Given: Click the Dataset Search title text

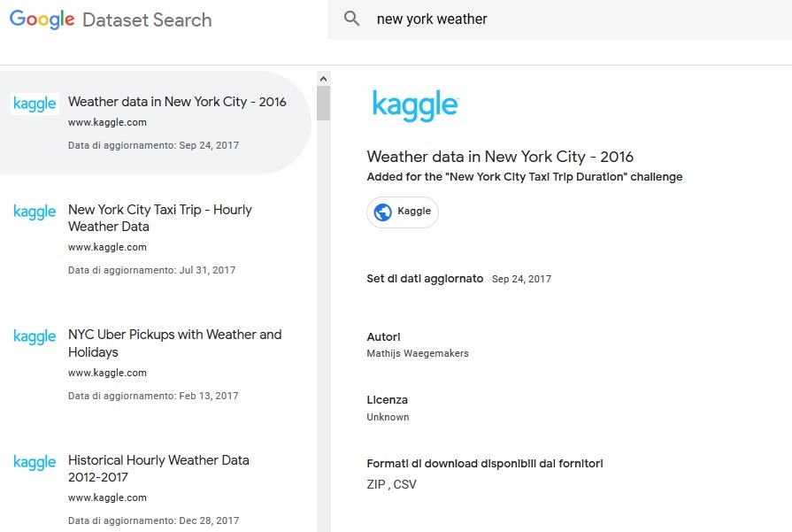Looking at the screenshot, I should tap(147, 20).
